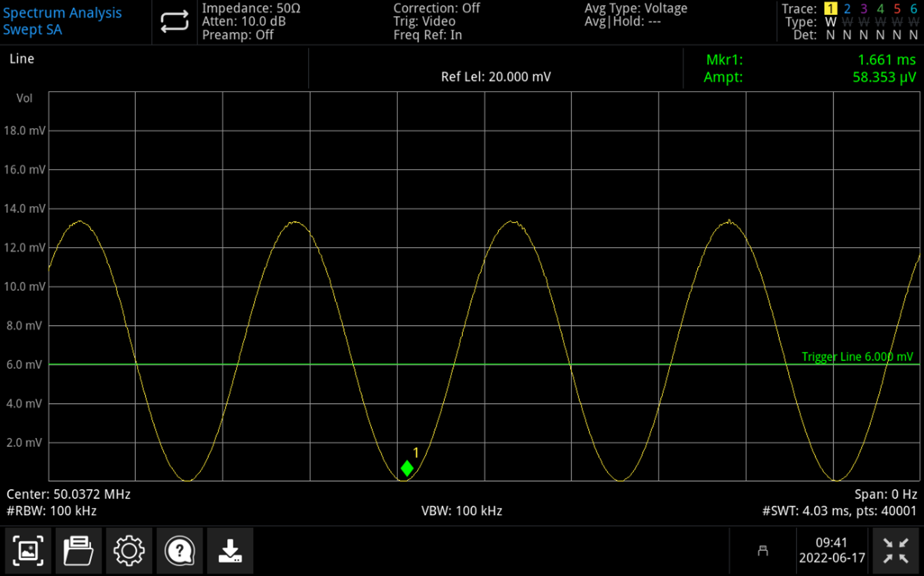The image size is (924, 576).
Task: Click the Ref Level 20.000 mV setting
Action: (x=496, y=76)
